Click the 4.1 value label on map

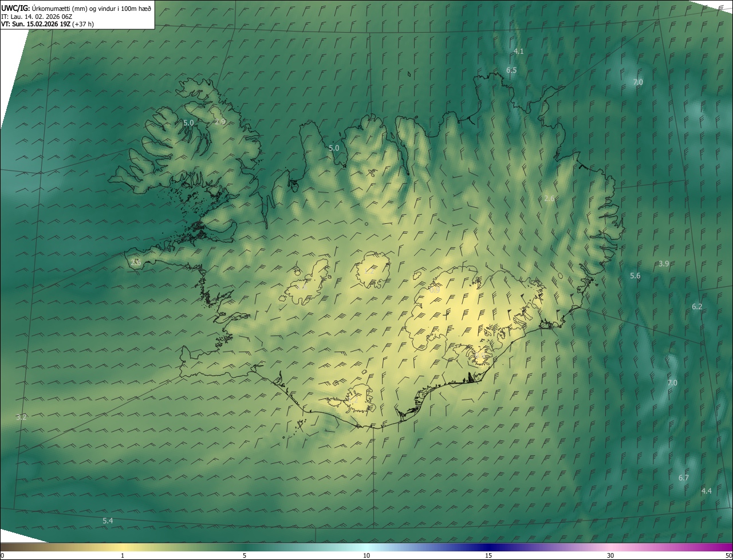518,51
